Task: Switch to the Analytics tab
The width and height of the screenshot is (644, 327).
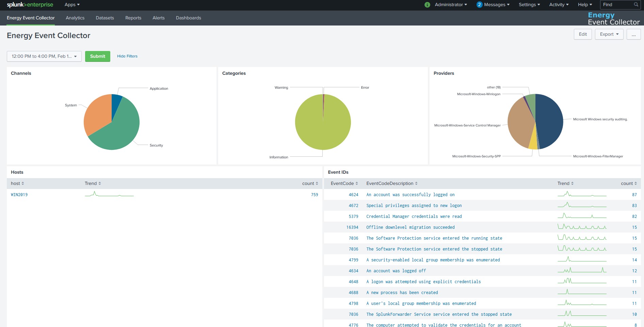Action: [75, 18]
